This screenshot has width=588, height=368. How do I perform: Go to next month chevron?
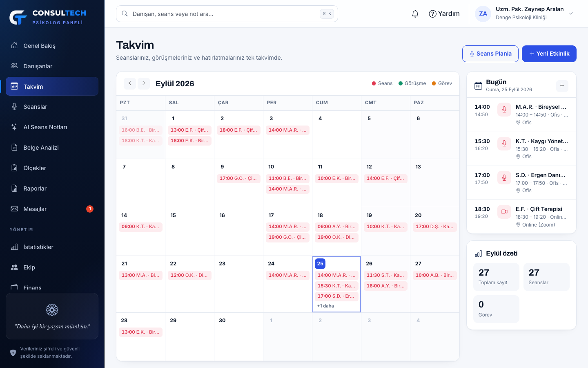pos(144,83)
